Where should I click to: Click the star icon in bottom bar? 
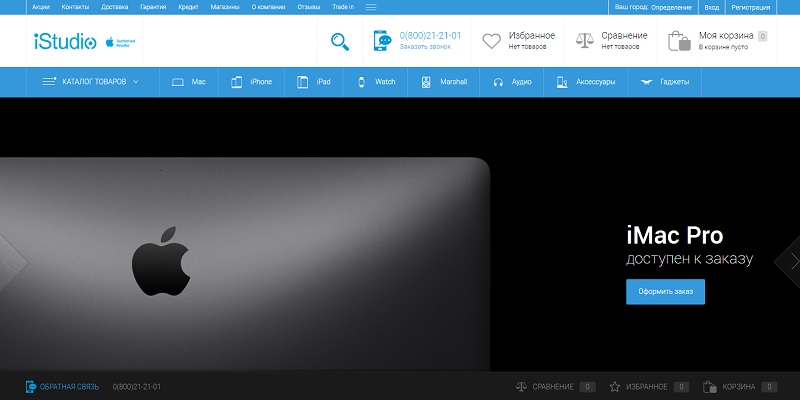[x=615, y=387]
